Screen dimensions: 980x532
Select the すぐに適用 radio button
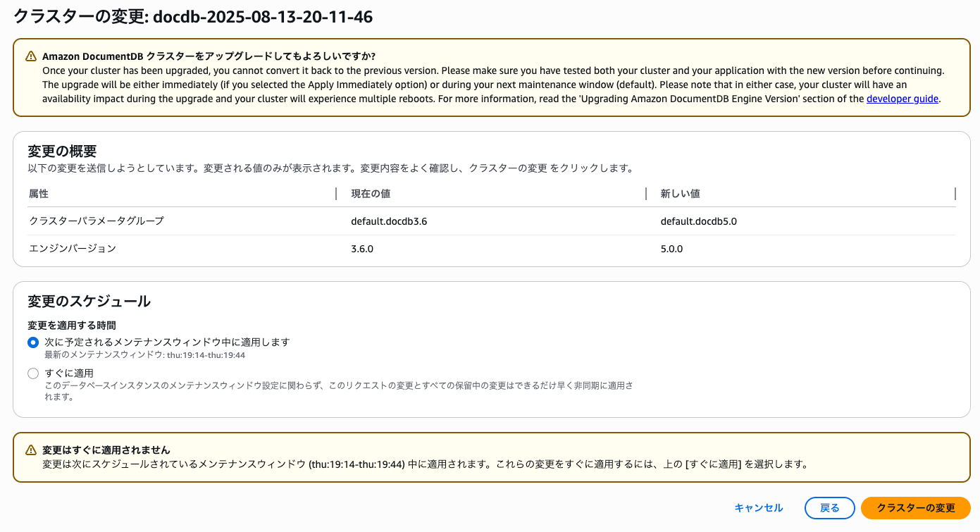coord(33,373)
